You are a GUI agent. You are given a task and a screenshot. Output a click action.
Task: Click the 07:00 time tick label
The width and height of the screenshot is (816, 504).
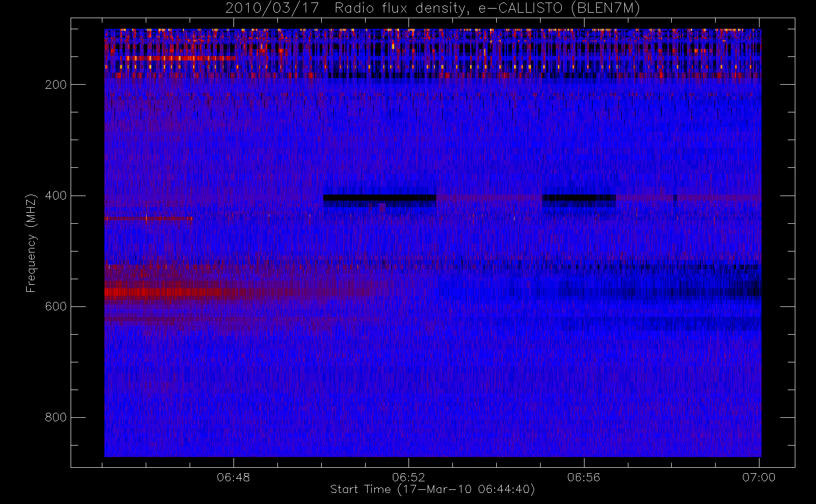coord(759,477)
